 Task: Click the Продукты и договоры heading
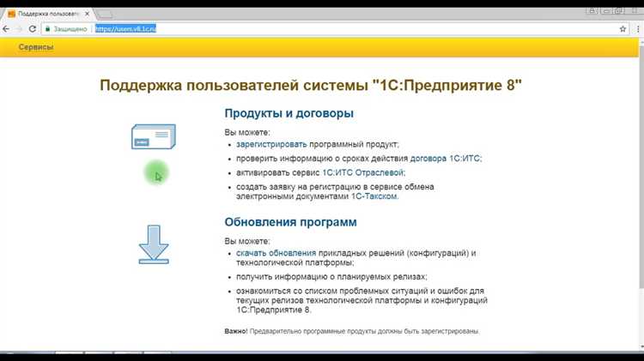(289, 113)
